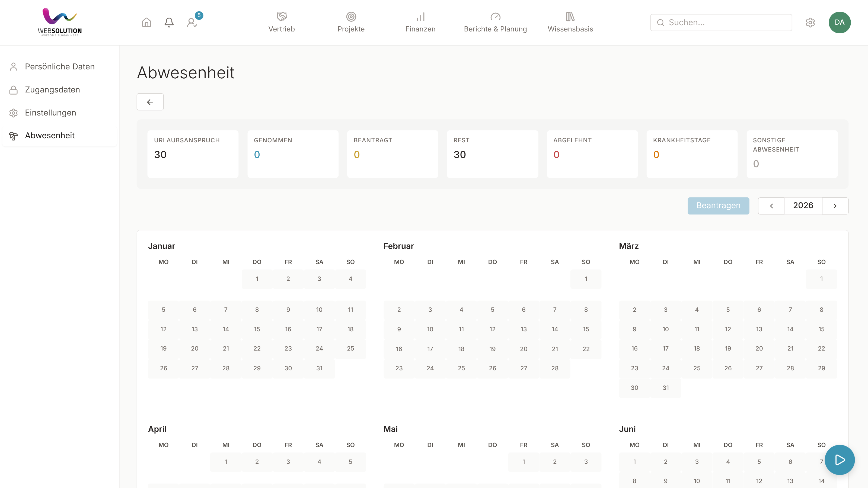Open the Vertrieb menu

(x=282, y=22)
